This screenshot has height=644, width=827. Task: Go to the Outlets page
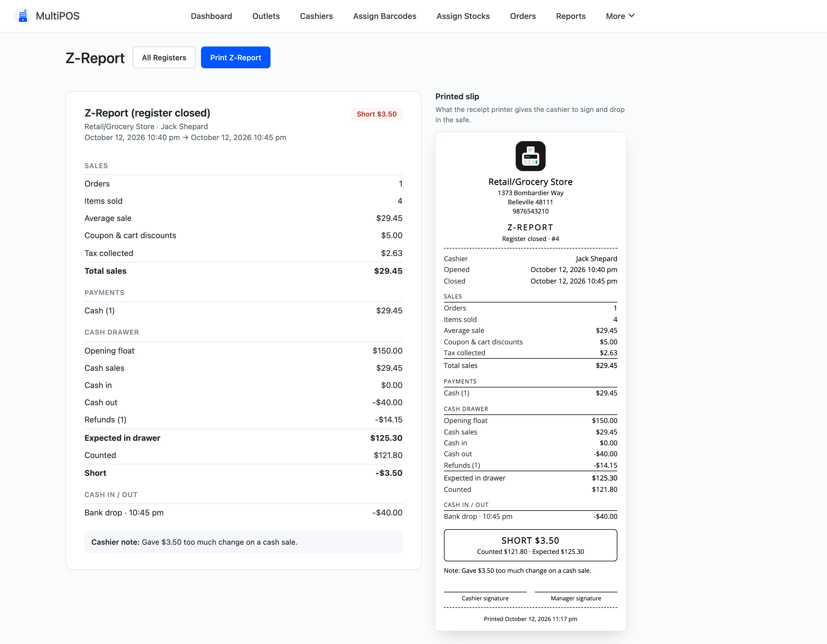click(266, 16)
